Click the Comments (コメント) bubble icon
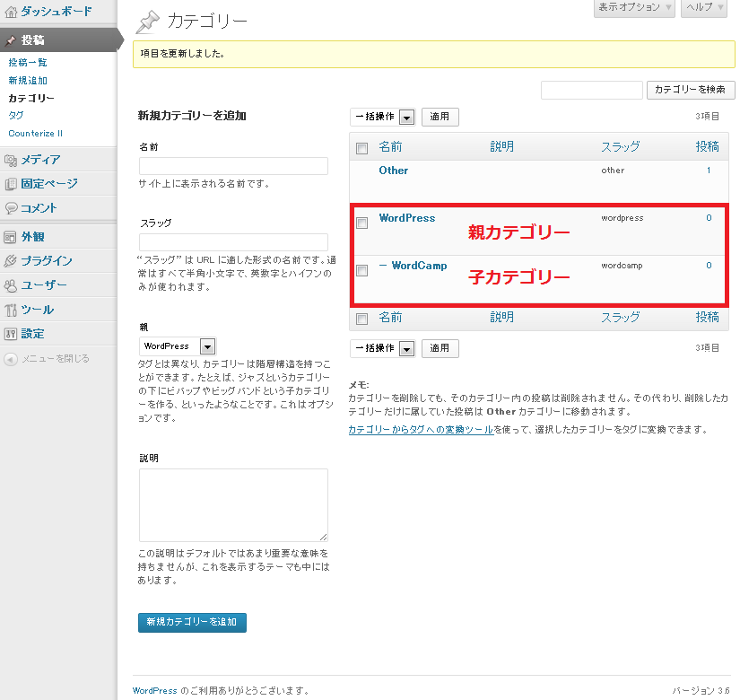740x700 pixels. pyautogui.click(x=11, y=208)
